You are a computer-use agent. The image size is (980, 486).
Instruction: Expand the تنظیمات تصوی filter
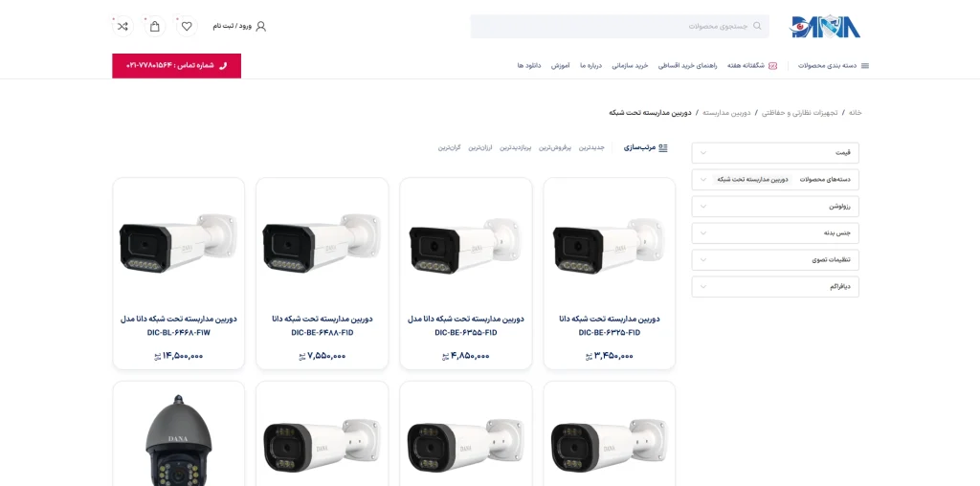[x=775, y=260]
